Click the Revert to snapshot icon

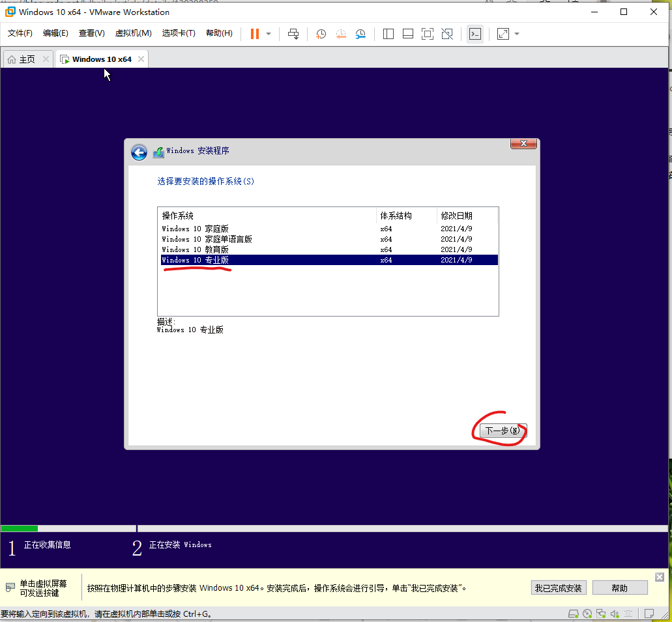point(341,34)
